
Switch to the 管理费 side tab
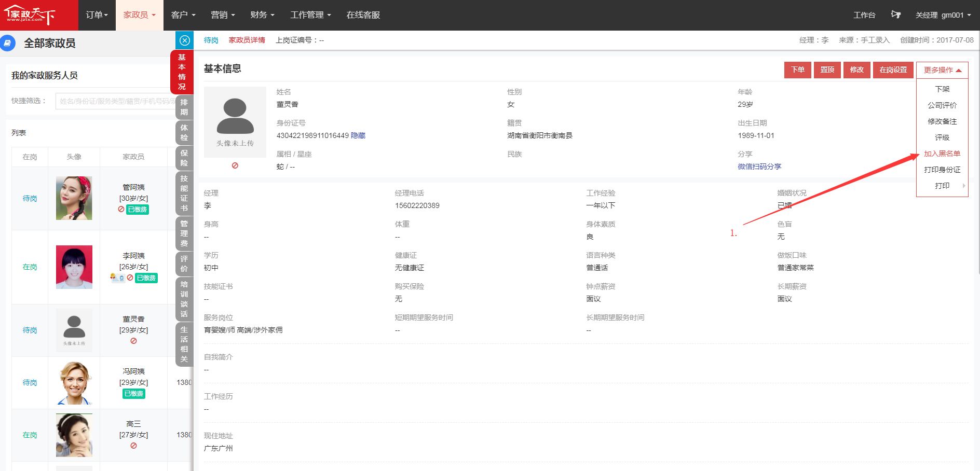tap(184, 233)
